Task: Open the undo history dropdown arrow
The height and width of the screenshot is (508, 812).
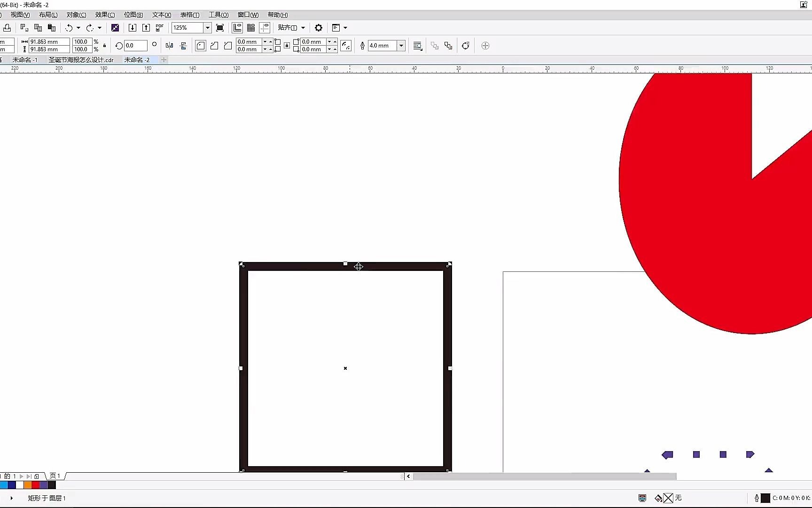Action: pyautogui.click(x=78, y=28)
